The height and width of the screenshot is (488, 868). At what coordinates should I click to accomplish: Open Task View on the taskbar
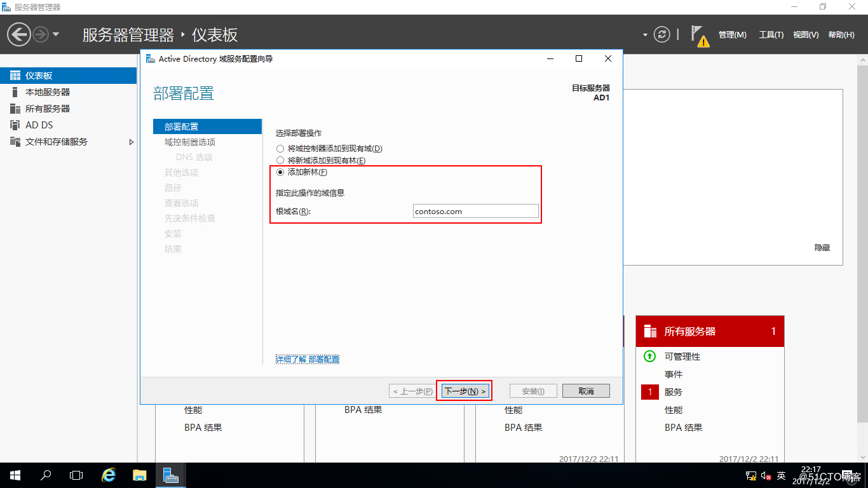(76, 475)
